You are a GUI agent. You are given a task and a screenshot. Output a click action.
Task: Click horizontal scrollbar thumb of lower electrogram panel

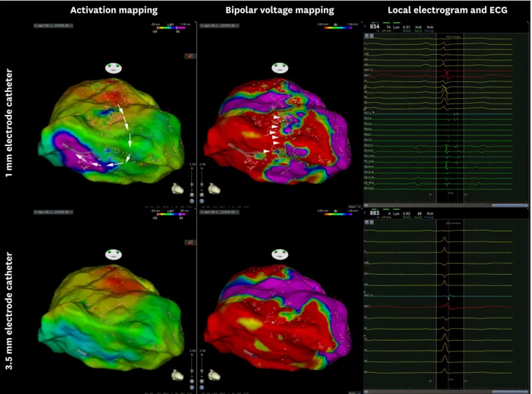pyautogui.click(x=509, y=392)
